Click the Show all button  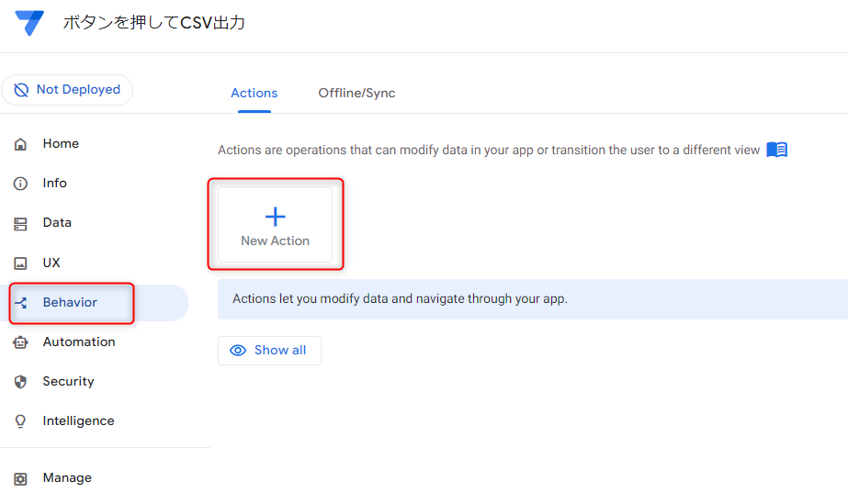click(x=269, y=351)
